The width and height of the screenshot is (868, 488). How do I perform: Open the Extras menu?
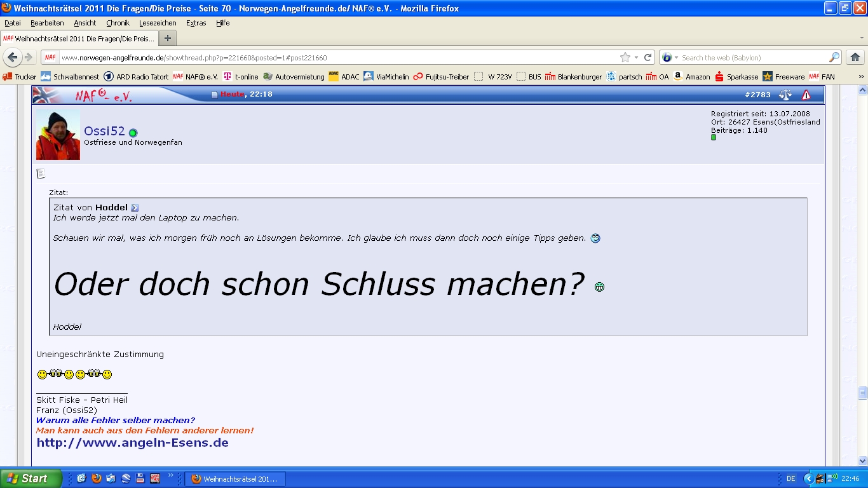click(x=196, y=23)
